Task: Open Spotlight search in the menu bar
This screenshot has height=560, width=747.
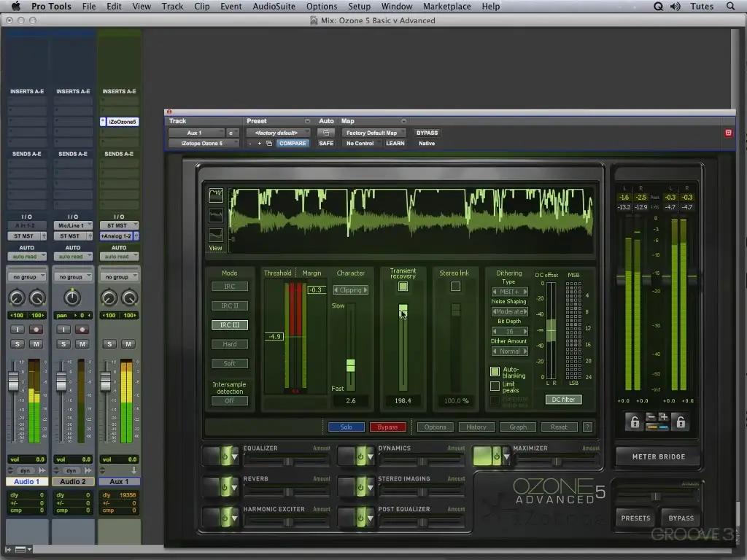Action: click(730, 6)
